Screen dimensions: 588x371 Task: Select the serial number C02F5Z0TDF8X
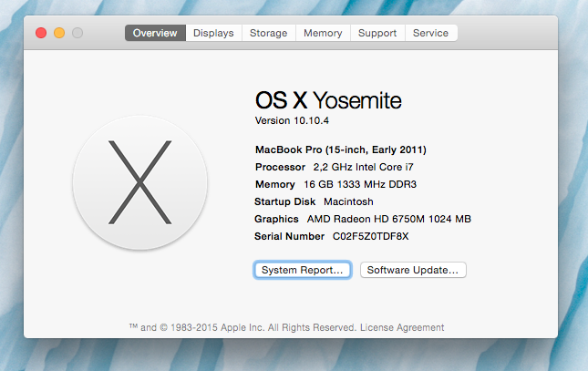tap(370, 236)
